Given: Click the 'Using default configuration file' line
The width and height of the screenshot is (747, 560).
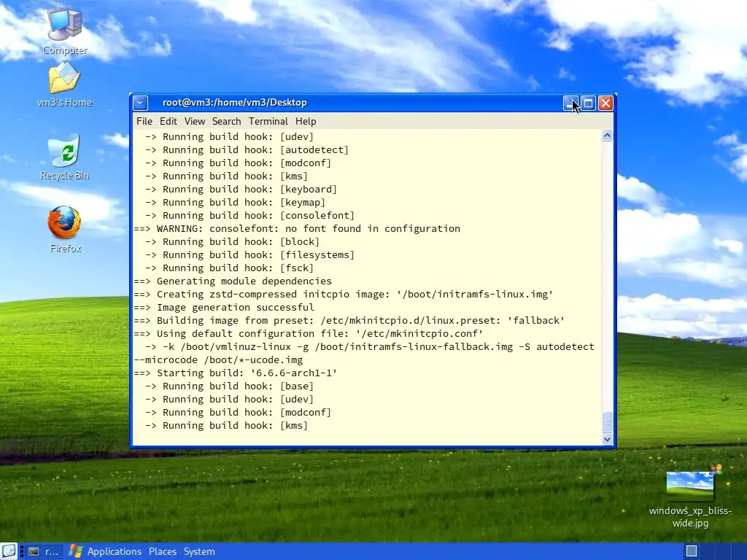Looking at the screenshot, I should [x=309, y=333].
